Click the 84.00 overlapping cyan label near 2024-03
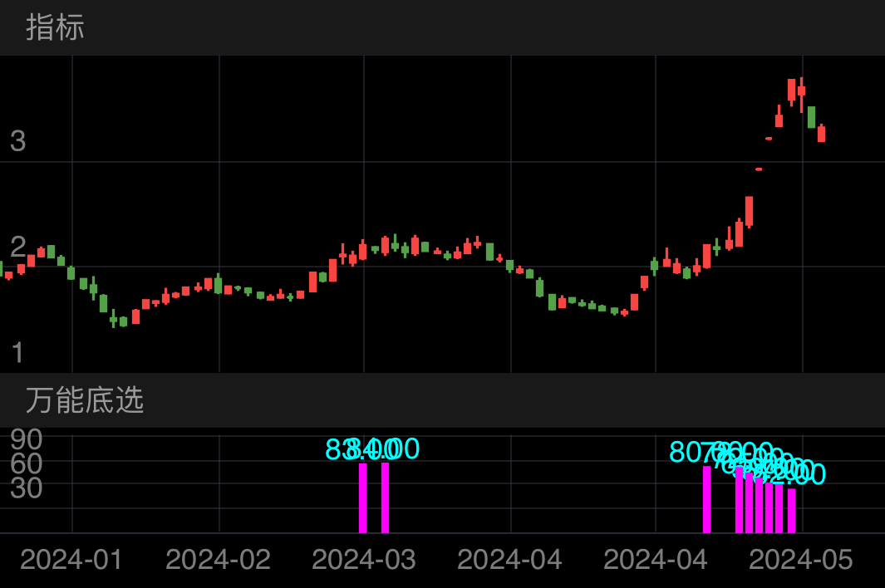The width and height of the screenshot is (885, 588). 378,449
